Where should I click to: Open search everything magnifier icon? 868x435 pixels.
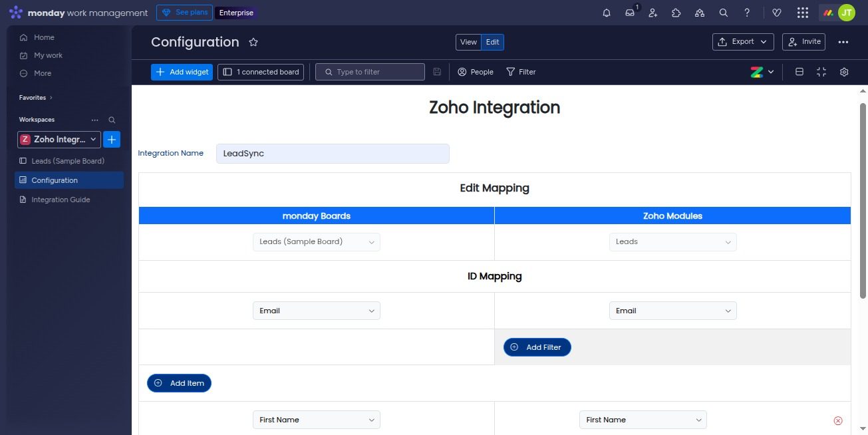point(723,13)
